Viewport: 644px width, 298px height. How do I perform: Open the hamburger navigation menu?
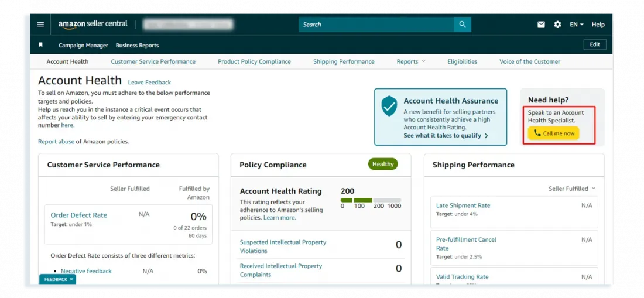coord(40,25)
